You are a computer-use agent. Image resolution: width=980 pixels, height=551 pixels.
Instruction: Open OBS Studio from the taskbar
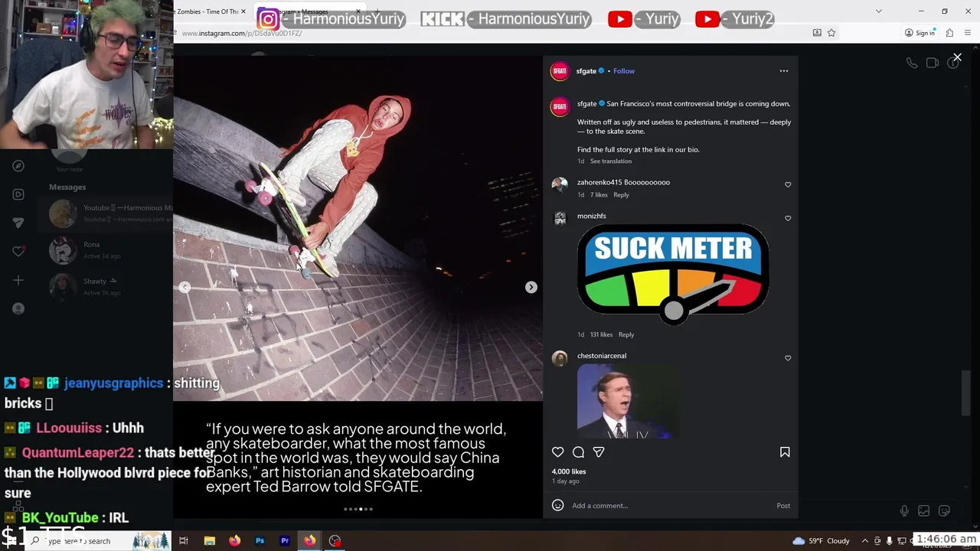335,541
